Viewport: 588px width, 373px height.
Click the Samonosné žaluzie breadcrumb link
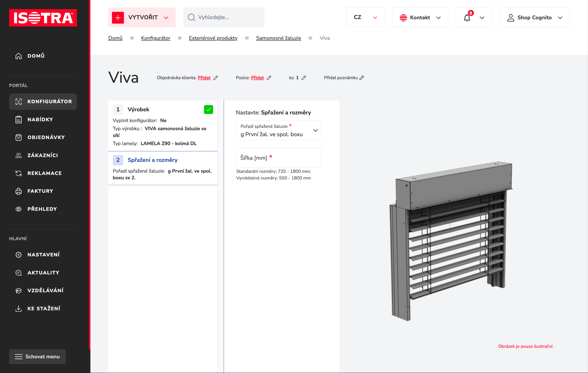click(278, 38)
